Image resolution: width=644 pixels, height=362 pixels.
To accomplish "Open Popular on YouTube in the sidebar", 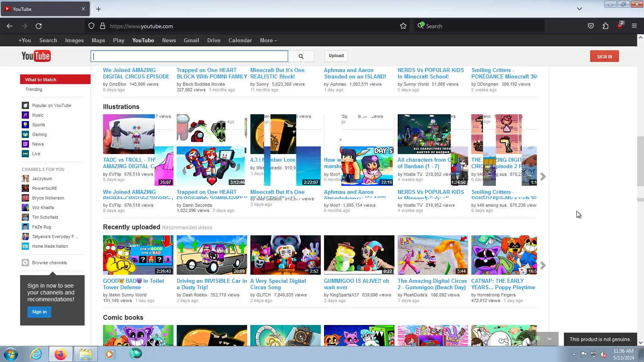I will coord(52,105).
